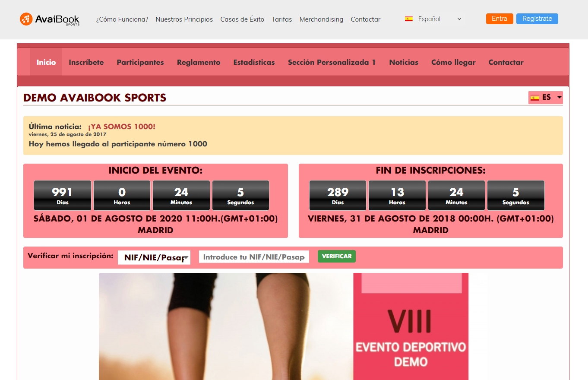Expand the ES event language selector

(x=546, y=98)
